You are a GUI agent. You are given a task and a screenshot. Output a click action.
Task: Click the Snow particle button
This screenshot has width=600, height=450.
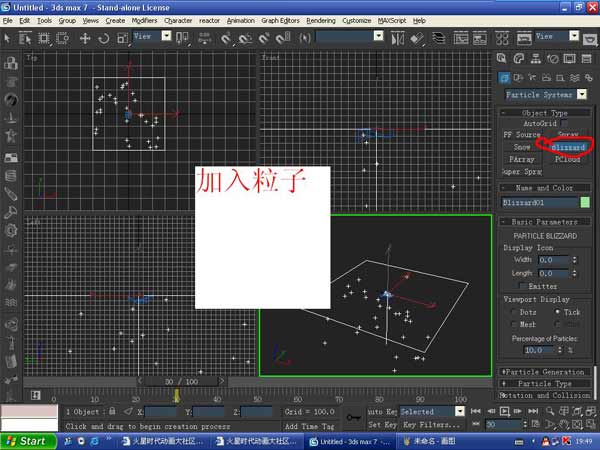(x=522, y=147)
